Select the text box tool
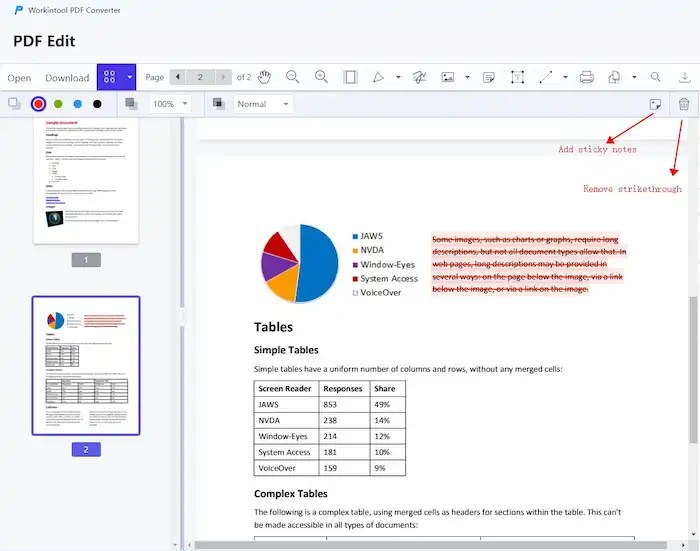The width and height of the screenshot is (700, 551). point(517,77)
